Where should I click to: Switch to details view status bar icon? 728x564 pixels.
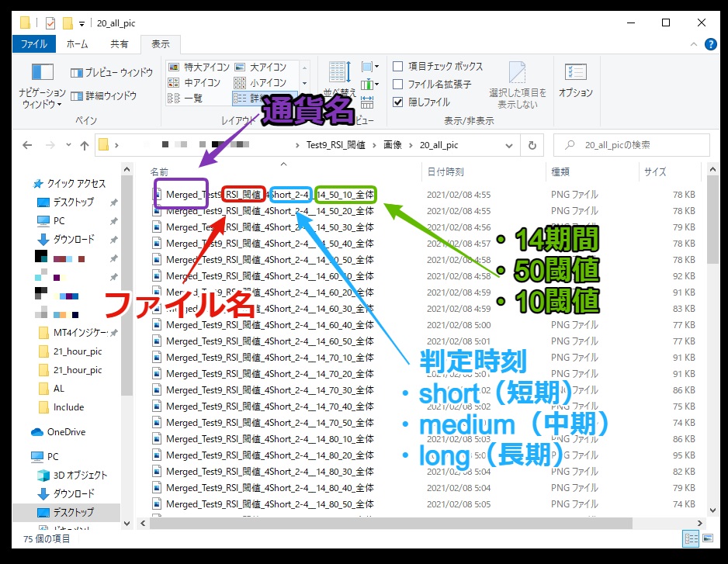691,538
